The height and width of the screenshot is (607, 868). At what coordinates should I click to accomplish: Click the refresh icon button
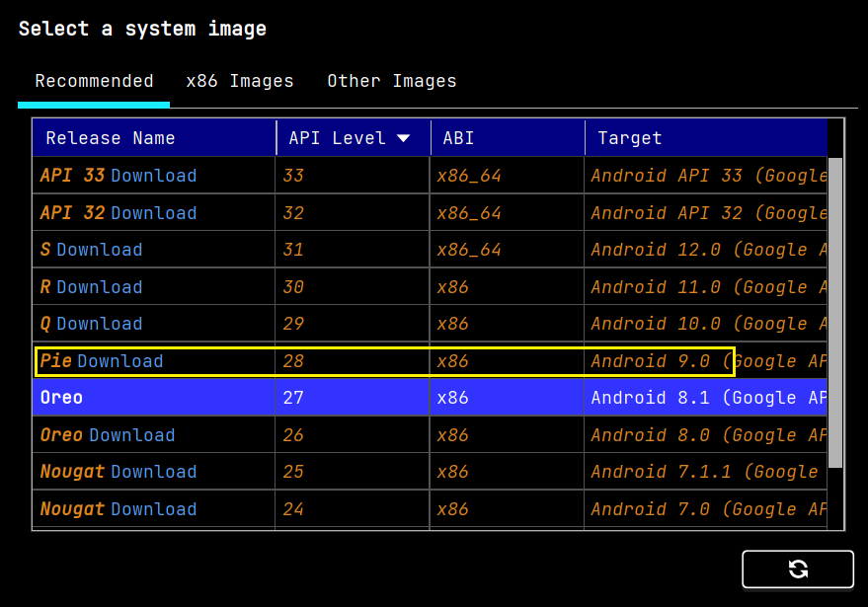click(x=798, y=569)
